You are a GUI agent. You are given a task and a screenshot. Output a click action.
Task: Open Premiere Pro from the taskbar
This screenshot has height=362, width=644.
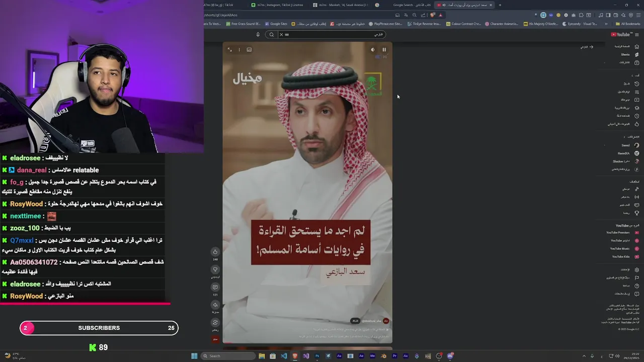(x=394, y=356)
